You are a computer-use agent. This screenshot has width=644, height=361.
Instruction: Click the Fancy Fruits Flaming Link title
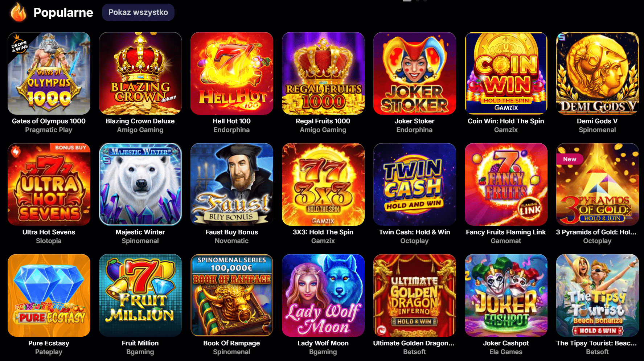coord(506,232)
